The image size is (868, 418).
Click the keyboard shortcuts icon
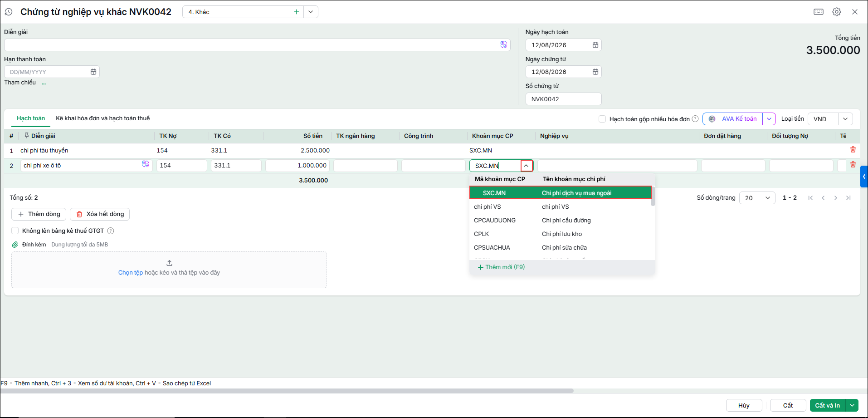(x=819, y=12)
